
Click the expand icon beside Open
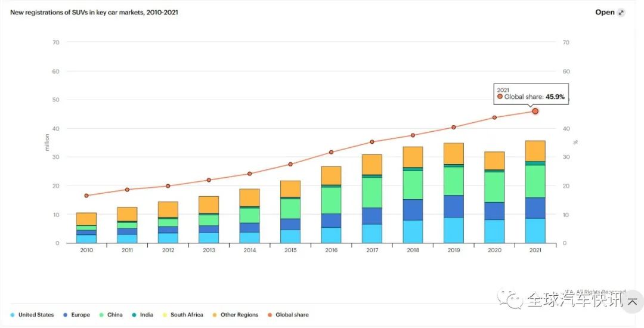[x=621, y=13]
